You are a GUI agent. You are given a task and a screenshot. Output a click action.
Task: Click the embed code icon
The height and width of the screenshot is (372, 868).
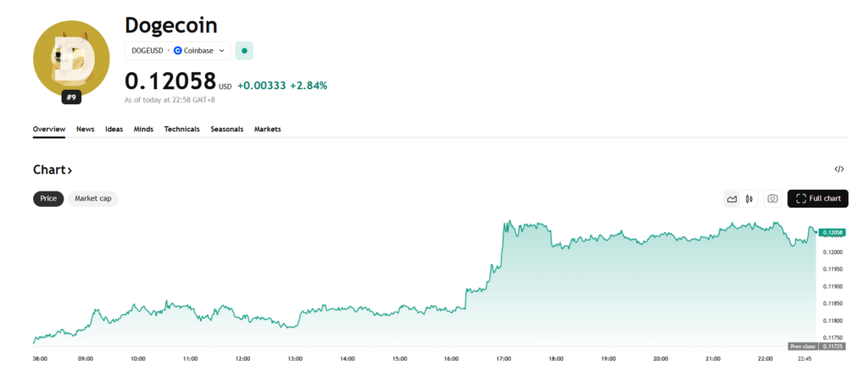click(839, 169)
